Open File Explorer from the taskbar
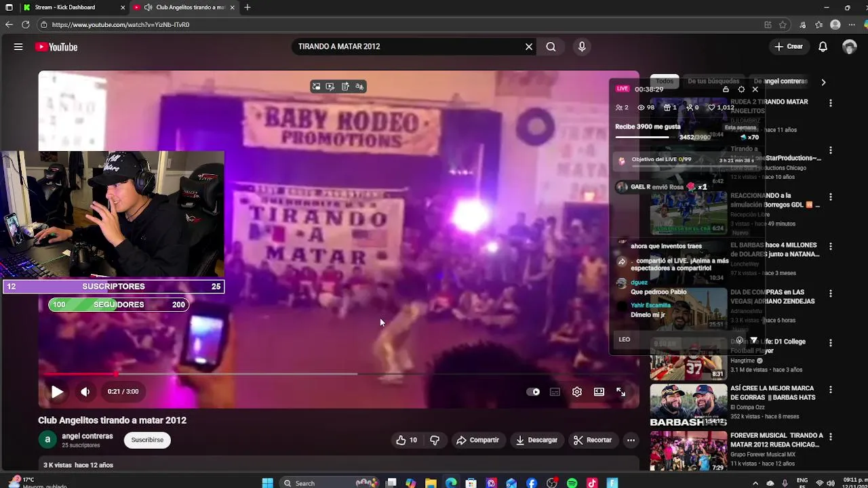This screenshot has height=488, width=868. (x=431, y=483)
